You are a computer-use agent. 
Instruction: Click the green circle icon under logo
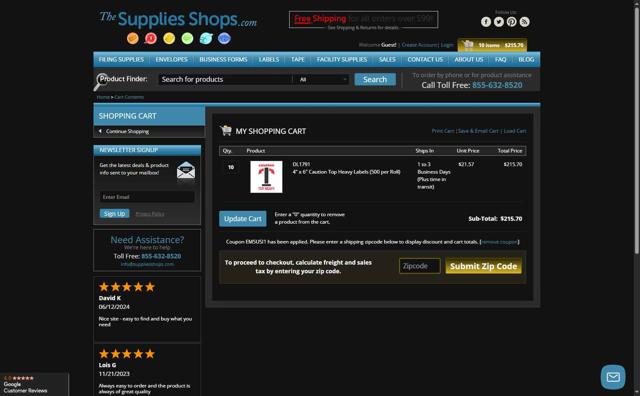coord(187,38)
